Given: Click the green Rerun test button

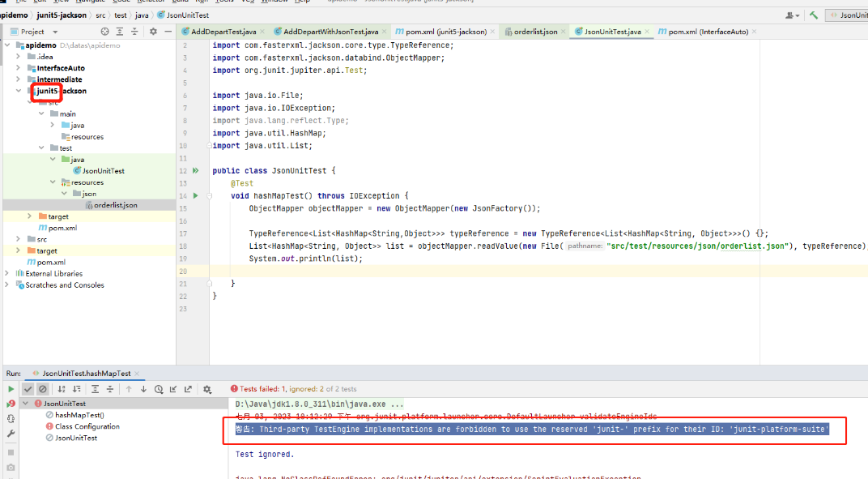Looking at the screenshot, I should tap(11, 389).
